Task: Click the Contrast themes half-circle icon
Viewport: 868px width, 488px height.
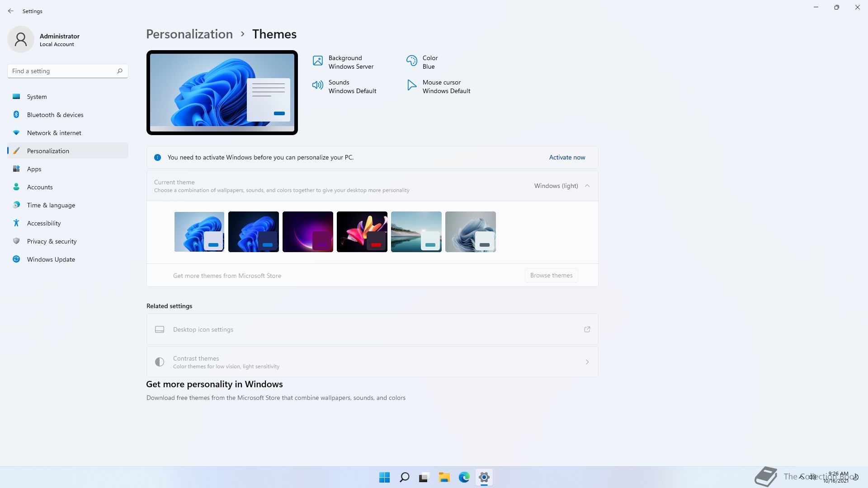Action: (160, 362)
